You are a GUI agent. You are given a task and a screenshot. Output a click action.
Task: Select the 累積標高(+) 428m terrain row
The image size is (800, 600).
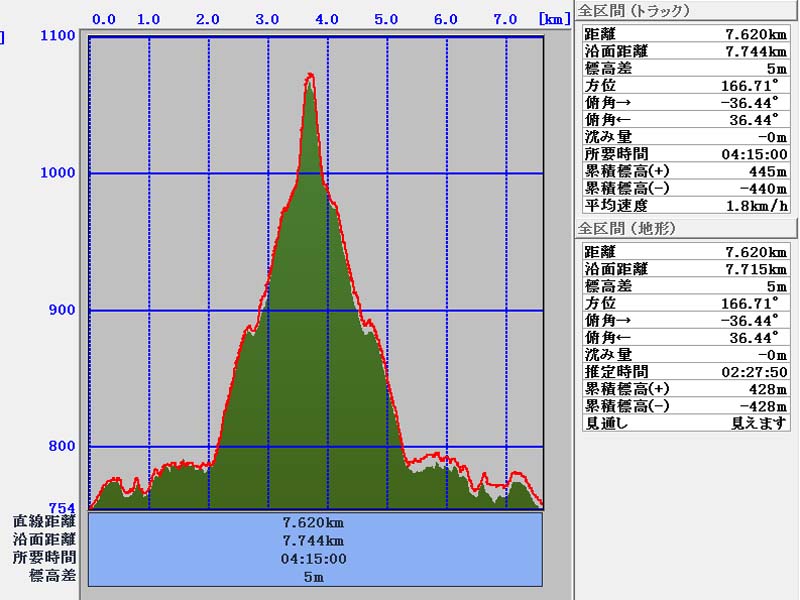click(x=685, y=389)
